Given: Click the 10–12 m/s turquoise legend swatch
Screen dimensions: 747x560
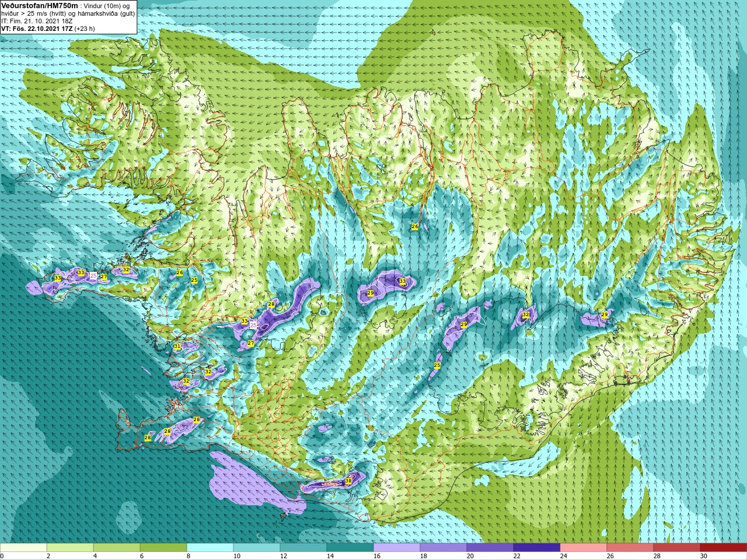Looking at the screenshot, I should pyautogui.click(x=257, y=548).
